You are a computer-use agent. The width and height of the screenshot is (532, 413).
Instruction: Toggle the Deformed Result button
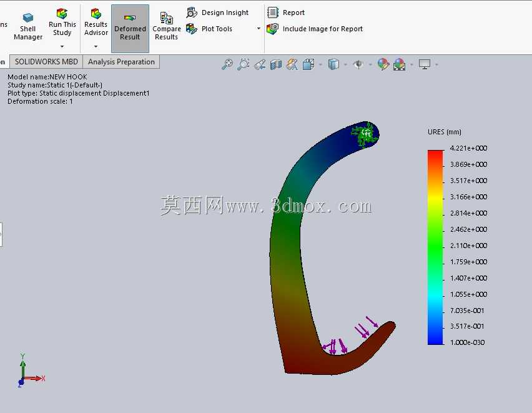pos(130,29)
